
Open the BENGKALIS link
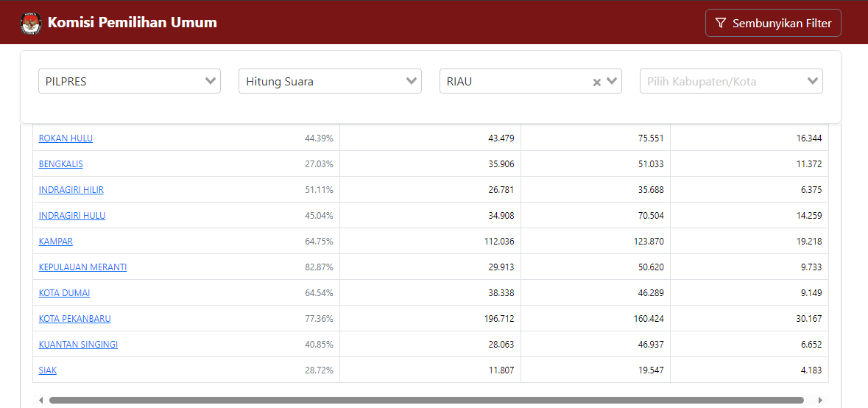[x=61, y=164]
